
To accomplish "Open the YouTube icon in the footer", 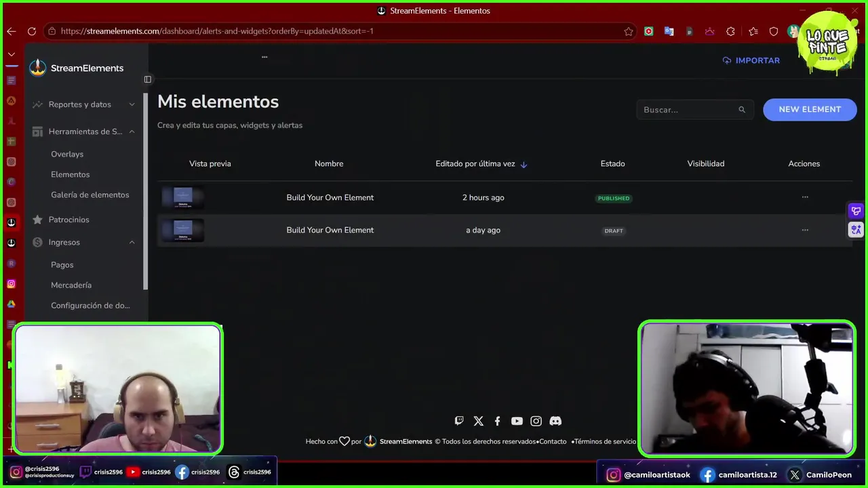I will (x=517, y=421).
